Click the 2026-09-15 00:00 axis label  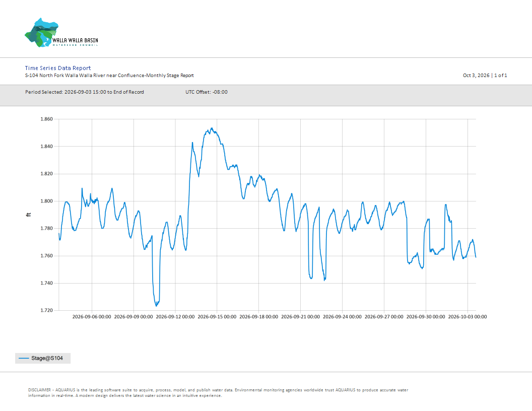pyautogui.click(x=217, y=317)
